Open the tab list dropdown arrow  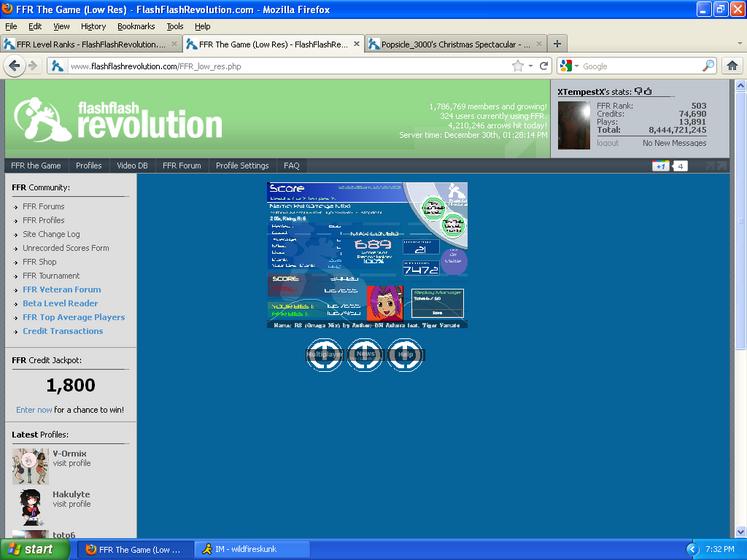pos(739,43)
